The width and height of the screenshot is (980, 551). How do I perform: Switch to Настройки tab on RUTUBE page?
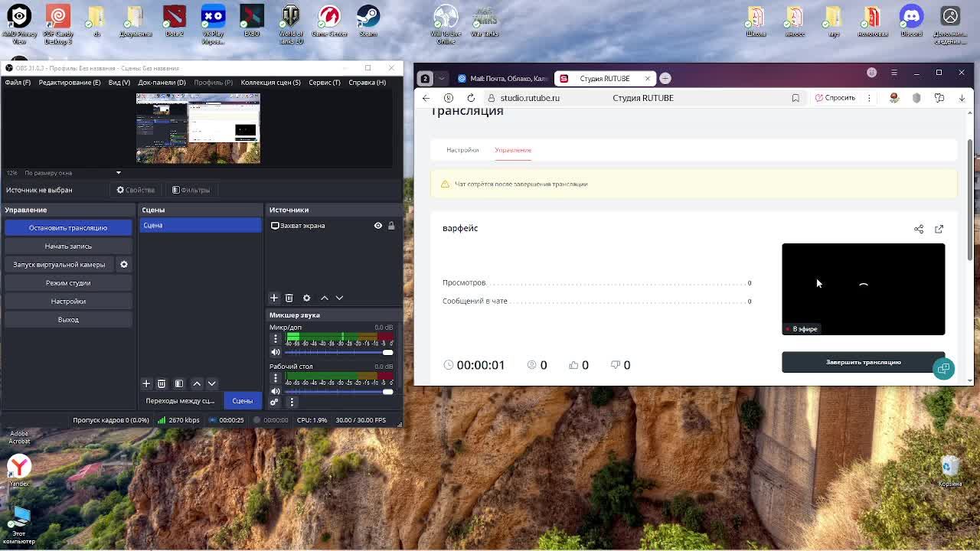(x=462, y=150)
